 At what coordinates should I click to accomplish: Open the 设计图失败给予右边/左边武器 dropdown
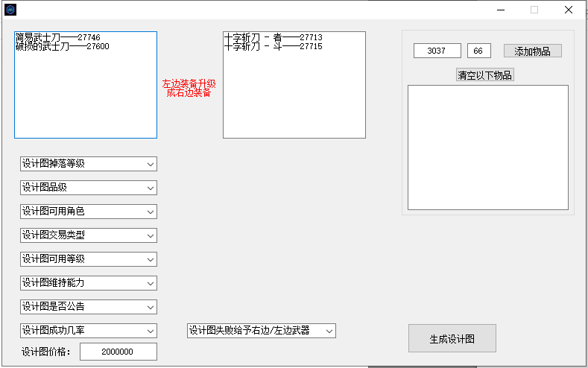pyautogui.click(x=261, y=331)
